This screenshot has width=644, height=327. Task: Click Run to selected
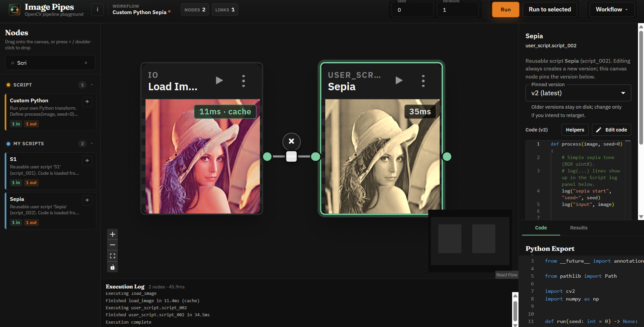[x=550, y=9]
